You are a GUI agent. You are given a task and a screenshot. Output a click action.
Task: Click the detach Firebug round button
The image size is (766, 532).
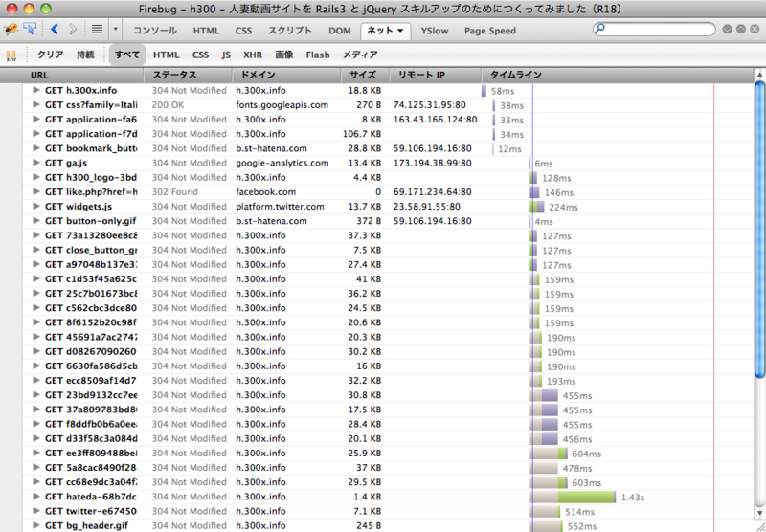pos(740,30)
